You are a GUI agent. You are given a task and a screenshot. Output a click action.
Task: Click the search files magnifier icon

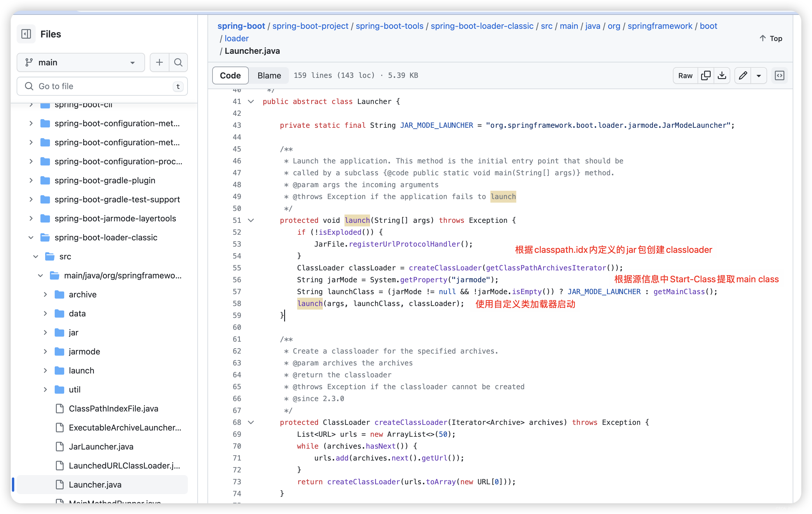click(178, 62)
